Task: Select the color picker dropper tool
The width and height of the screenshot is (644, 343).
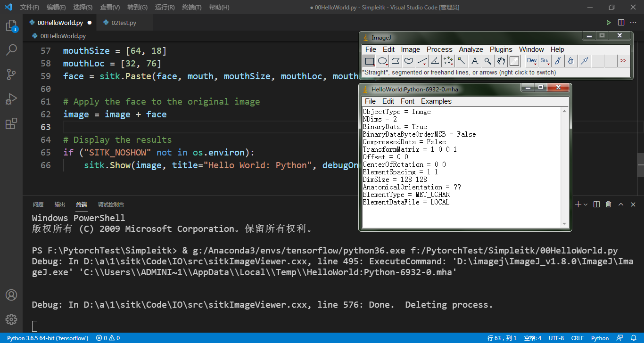Action: (515, 61)
